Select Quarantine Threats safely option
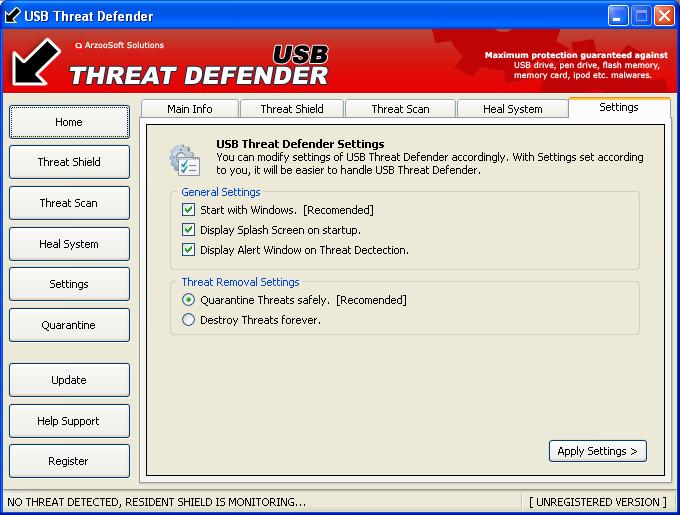 188,300
